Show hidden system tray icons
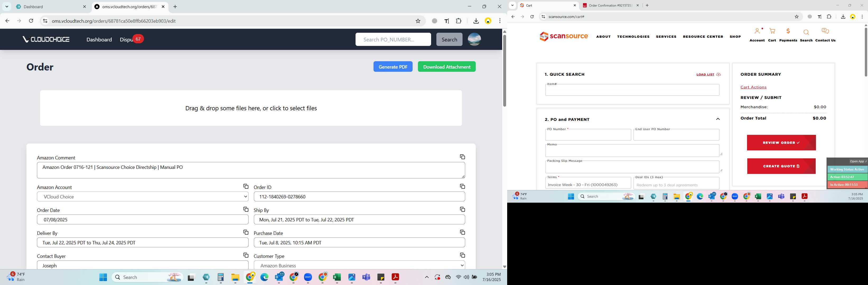Image resolution: width=868 pixels, height=285 pixels. click(x=427, y=277)
